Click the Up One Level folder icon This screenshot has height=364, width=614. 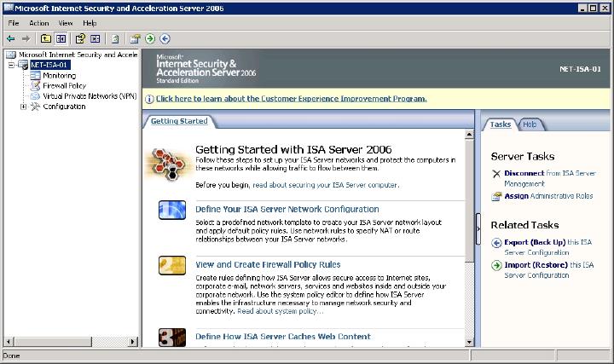[x=46, y=38]
